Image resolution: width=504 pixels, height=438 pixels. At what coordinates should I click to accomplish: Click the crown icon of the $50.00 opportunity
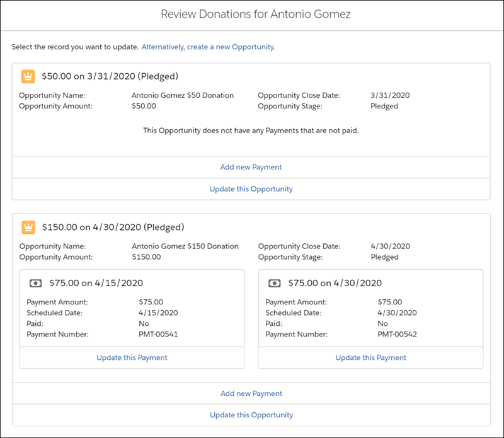coord(28,76)
